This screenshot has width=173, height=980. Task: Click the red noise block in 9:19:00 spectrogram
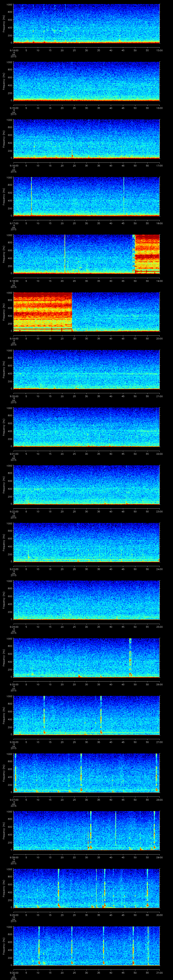pyautogui.click(x=43, y=312)
